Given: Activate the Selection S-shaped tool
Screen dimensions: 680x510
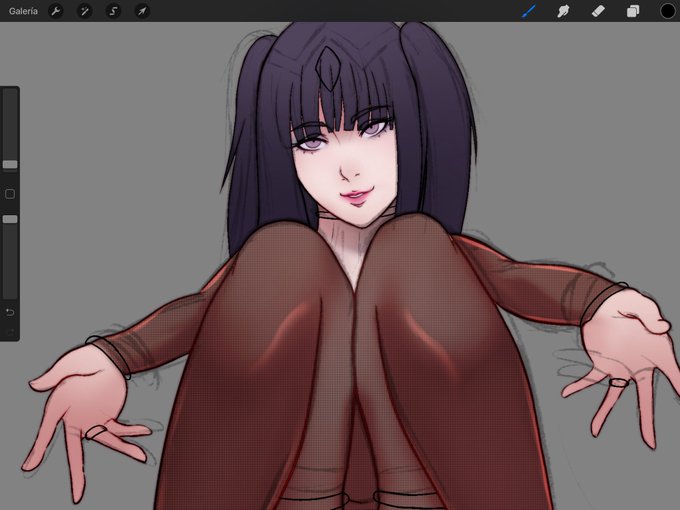Looking at the screenshot, I should [x=113, y=11].
